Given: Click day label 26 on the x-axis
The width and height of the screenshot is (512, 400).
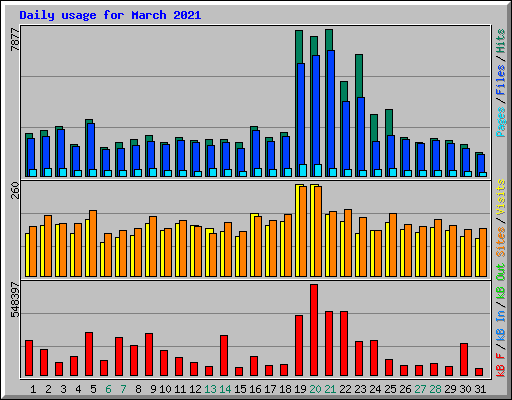Looking at the screenshot, I should (x=405, y=389).
